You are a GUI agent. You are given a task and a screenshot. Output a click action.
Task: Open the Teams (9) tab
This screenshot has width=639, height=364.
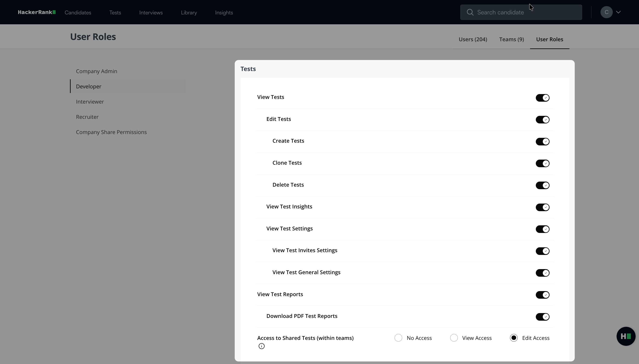[511, 40]
